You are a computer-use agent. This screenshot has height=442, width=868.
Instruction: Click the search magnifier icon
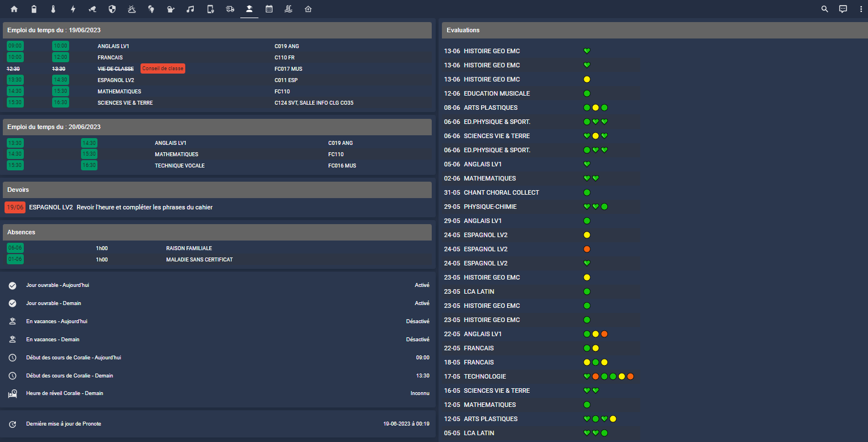pyautogui.click(x=825, y=9)
